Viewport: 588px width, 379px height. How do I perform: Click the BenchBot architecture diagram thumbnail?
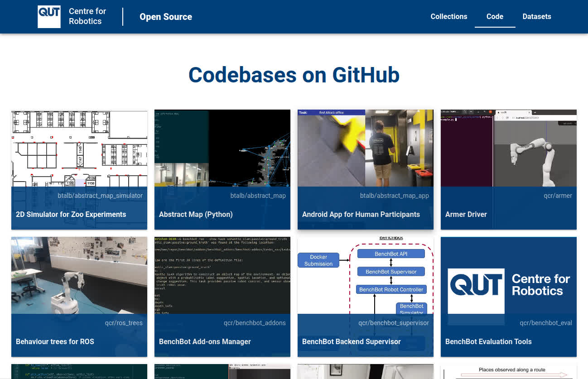366,275
